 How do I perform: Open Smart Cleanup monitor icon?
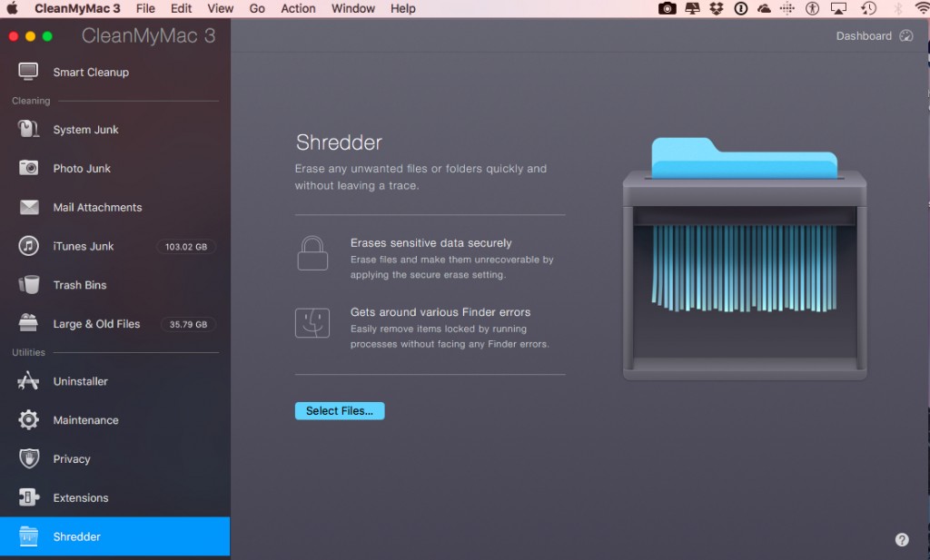coord(28,72)
